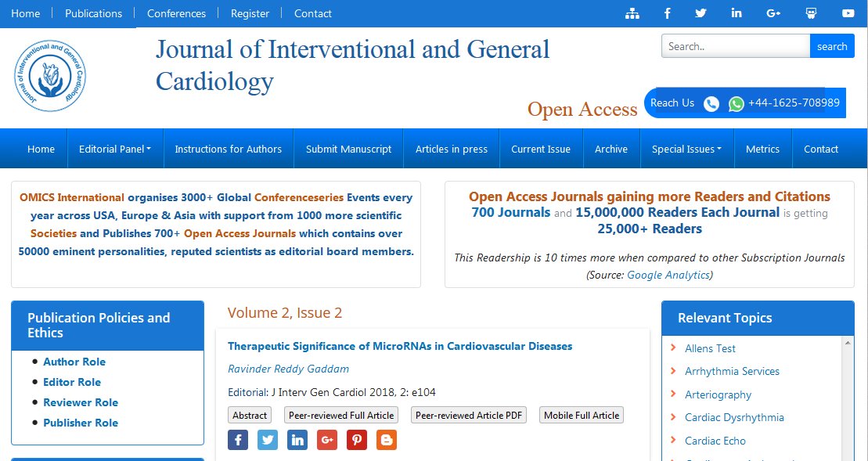Open the Arrhythmia Services topic

[x=732, y=371]
